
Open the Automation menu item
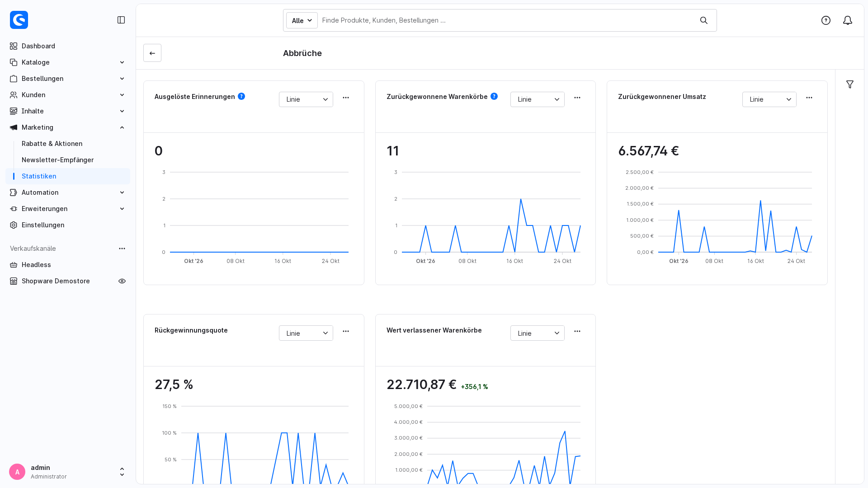(x=68, y=192)
